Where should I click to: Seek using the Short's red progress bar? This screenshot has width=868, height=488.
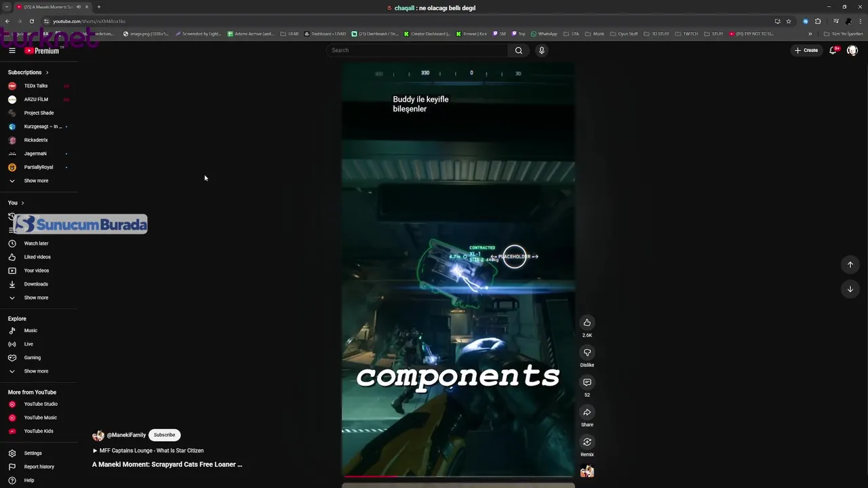(x=458, y=476)
